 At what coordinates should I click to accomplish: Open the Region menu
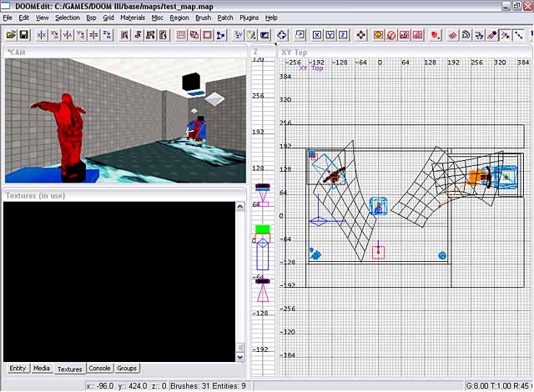pos(179,18)
